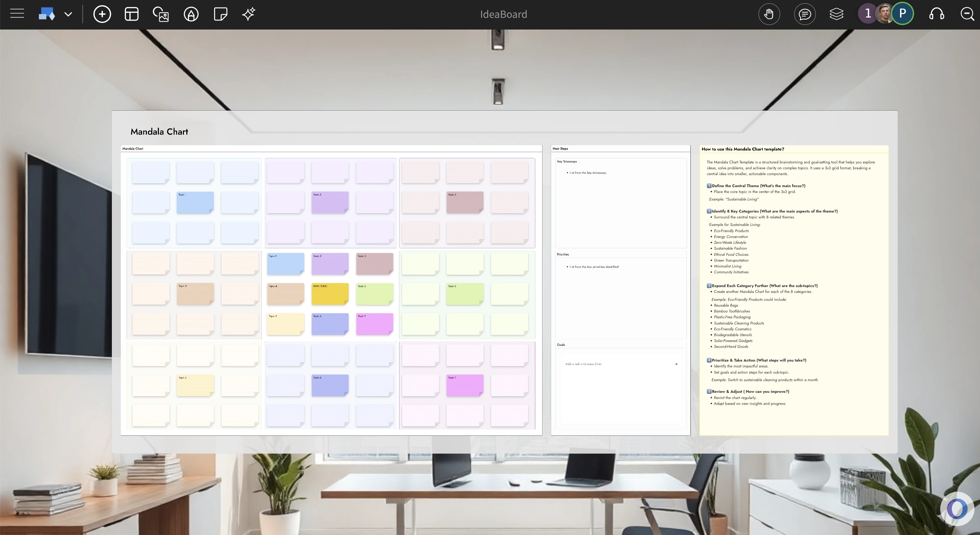Select the blue shapes tool icon
Viewport: 980px width, 535px height.
coord(47,14)
